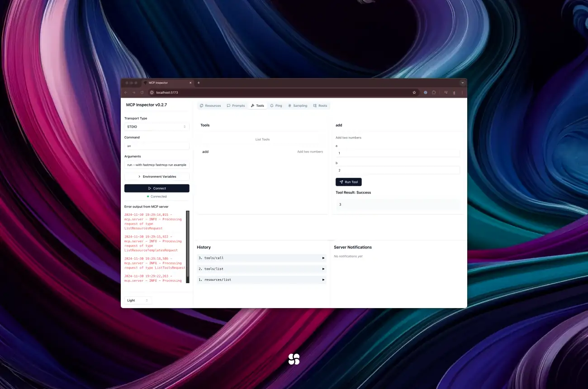Expand the 2. tools/list history entry
This screenshot has width=588, height=389.
[262, 269]
